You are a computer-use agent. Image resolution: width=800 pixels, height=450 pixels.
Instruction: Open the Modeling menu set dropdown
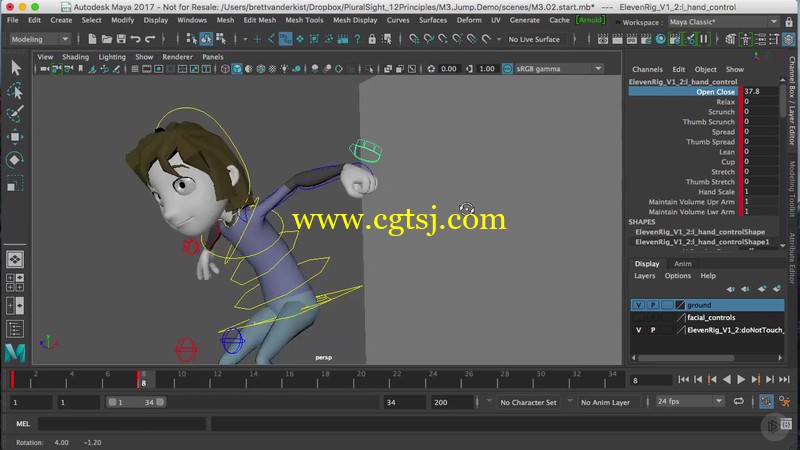(39, 39)
